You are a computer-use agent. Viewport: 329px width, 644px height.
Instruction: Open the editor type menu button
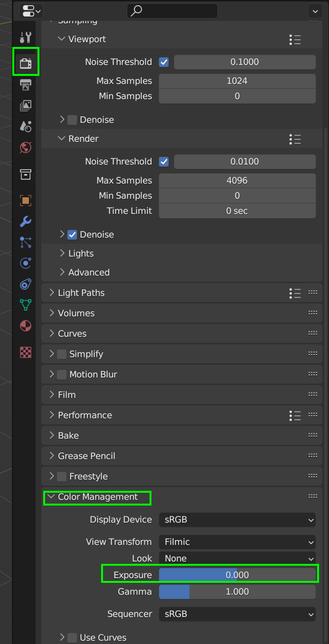[x=31, y=10]
